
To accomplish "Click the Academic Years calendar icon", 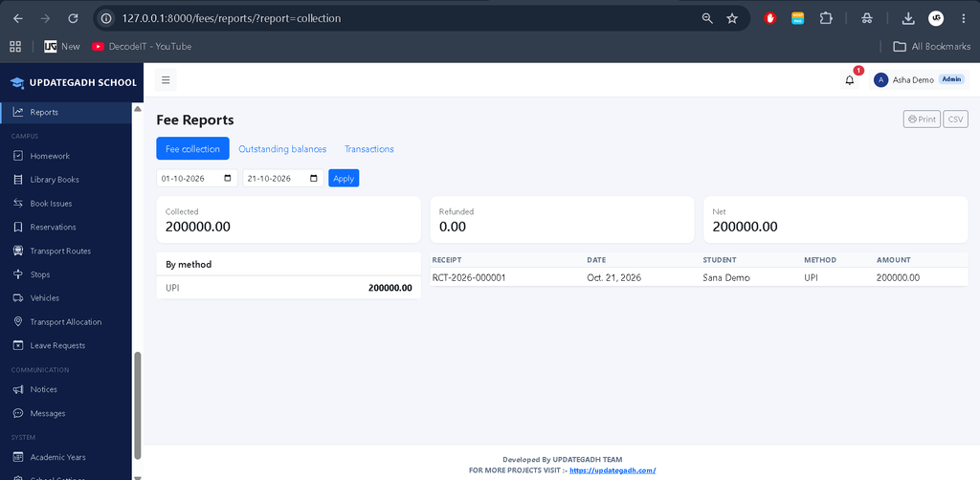I will [x=18, y=457].
